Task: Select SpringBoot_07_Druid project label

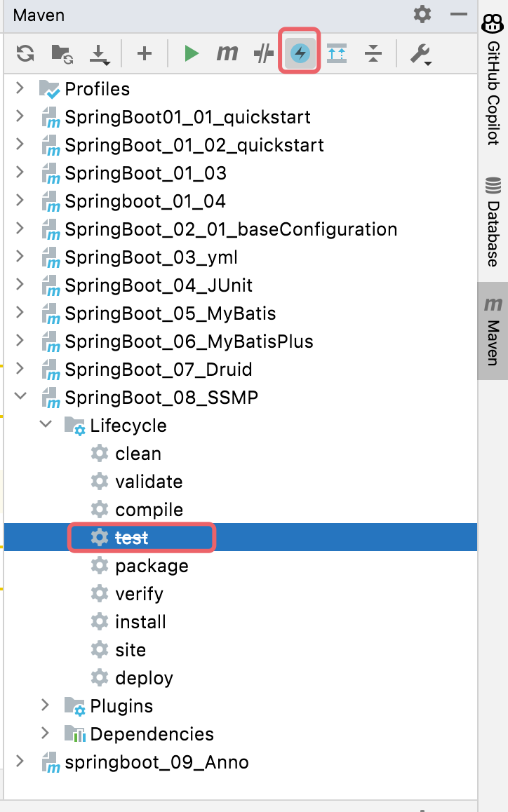Action: tap(158, 370)
